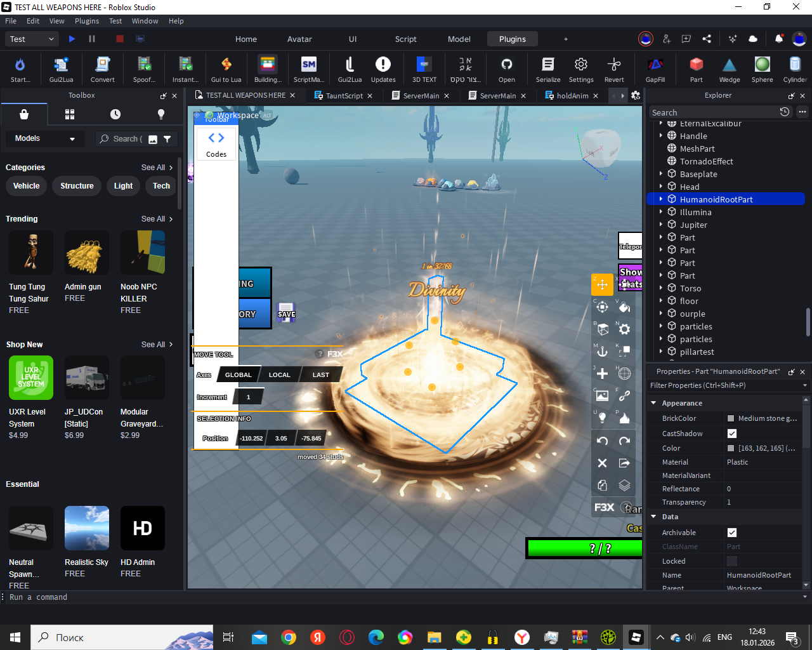
Task: Launch the Convert plugin
Action: [102, 69]
